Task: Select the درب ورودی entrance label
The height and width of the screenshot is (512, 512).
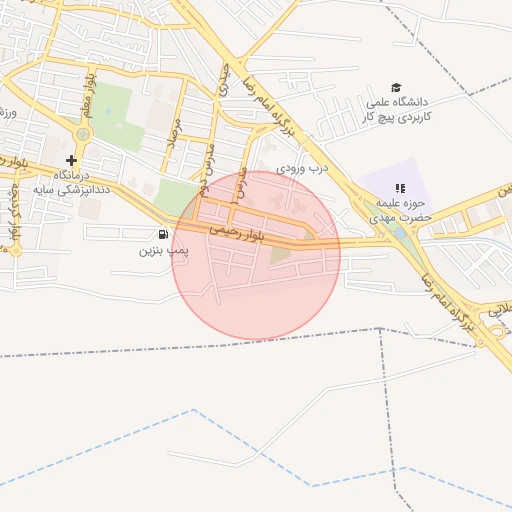Action: [302, 168]
